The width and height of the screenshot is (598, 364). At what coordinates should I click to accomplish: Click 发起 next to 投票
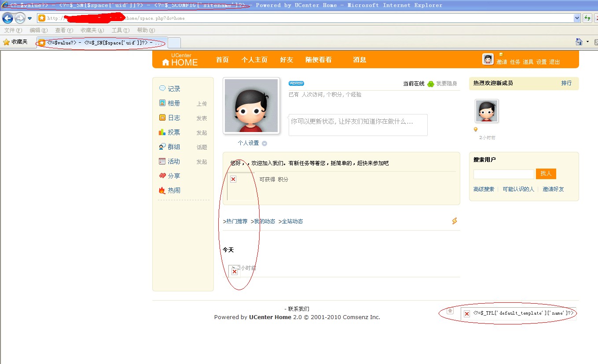(x=202, y=133)
